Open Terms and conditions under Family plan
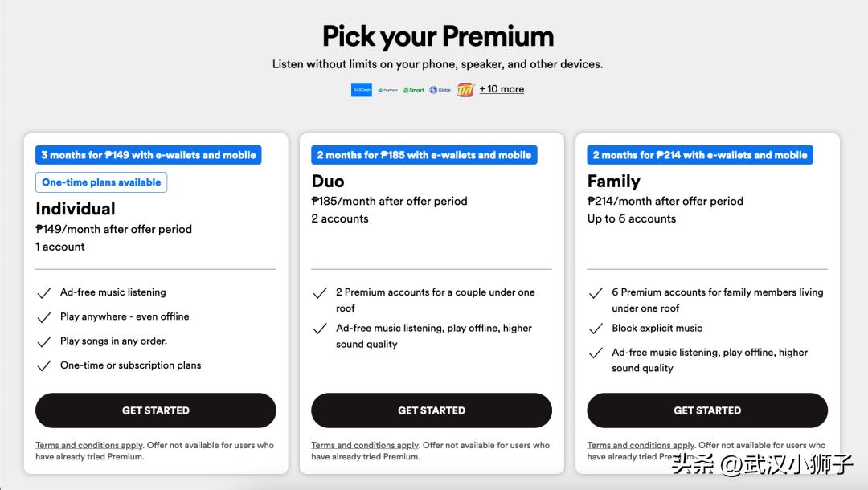 click(x=641, y=445)
